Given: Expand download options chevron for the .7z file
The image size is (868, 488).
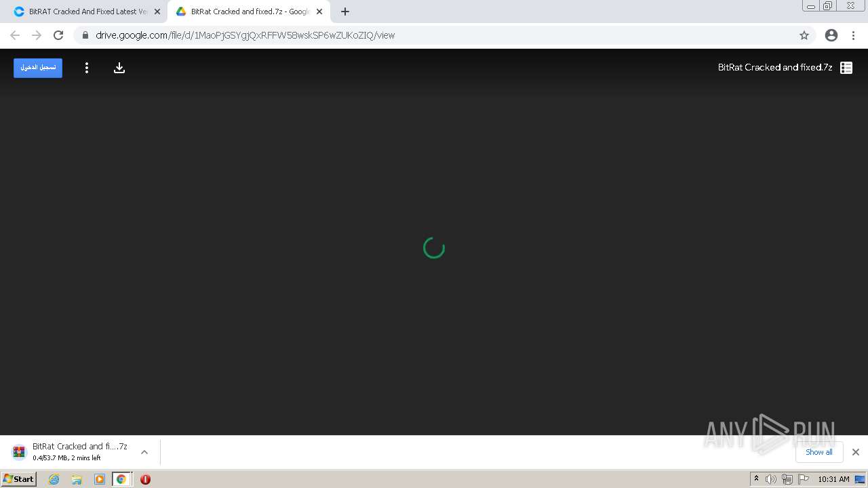Looking at the screenshot, I should (144, 452).
